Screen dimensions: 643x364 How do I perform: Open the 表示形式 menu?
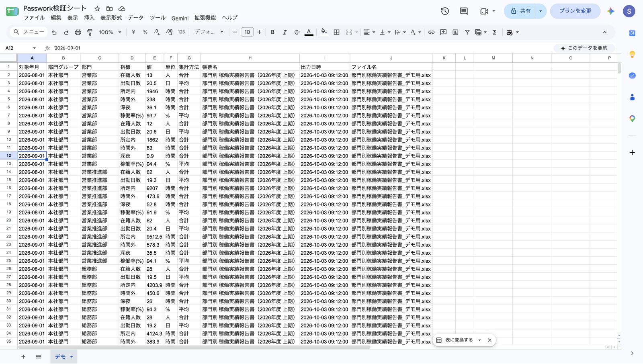coord(111,18)
